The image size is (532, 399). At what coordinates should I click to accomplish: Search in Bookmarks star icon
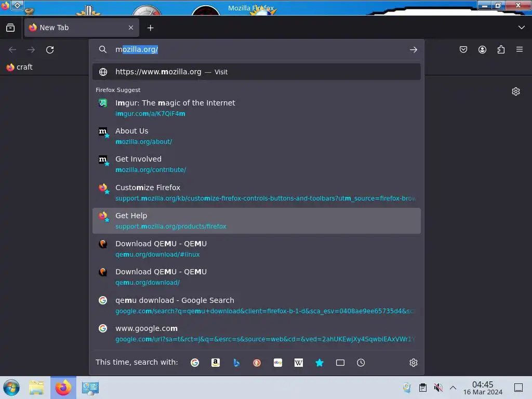320,363
